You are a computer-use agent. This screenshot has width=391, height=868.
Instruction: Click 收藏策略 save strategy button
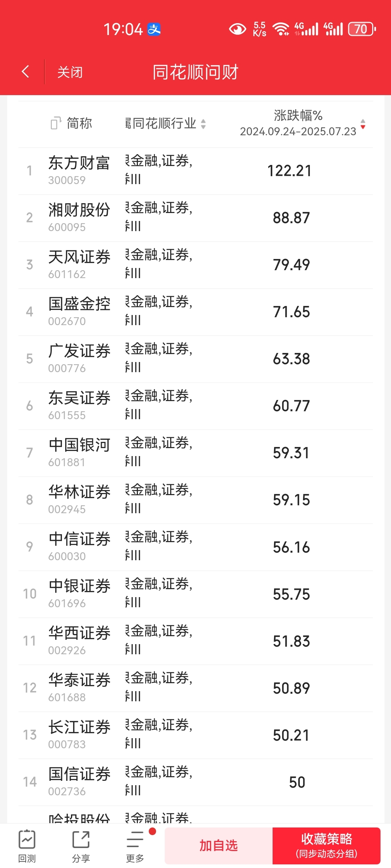(327, 846)
